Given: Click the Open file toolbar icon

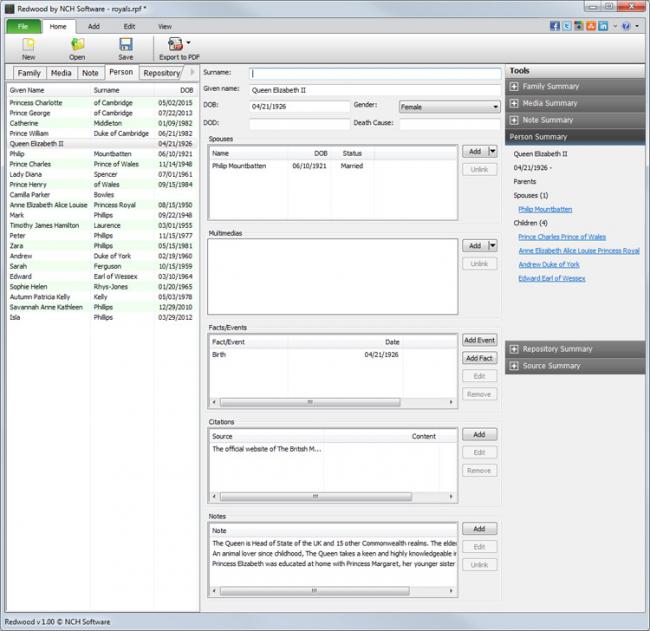Looking at the screenshot, I should 77,44.
